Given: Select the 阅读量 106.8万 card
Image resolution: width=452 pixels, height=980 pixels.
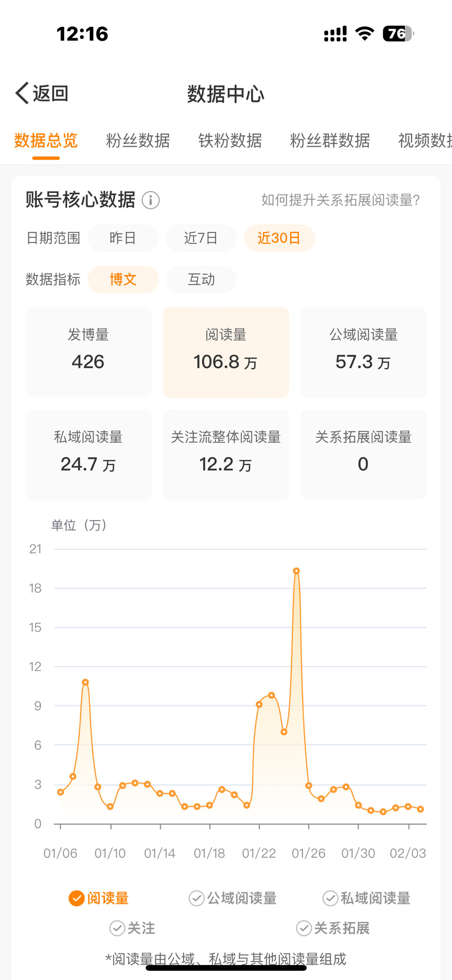Looking at the screenshot, I should click(x=226, y=352).
